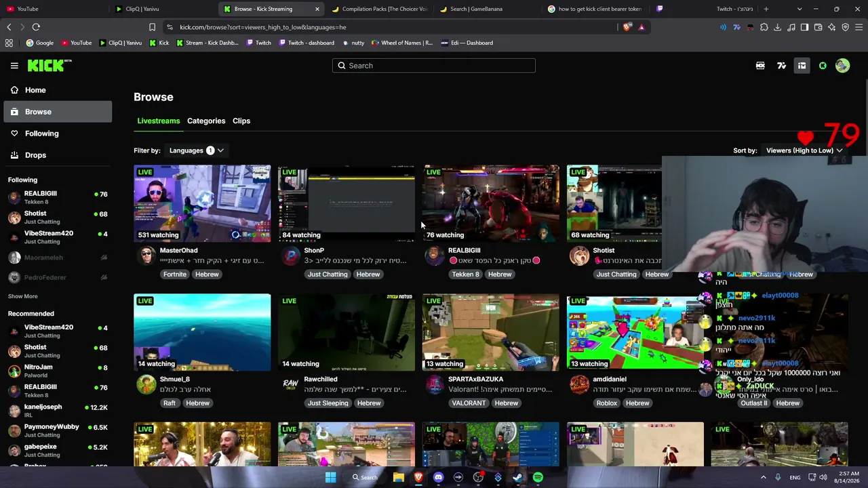
Task: Click the 7TV extension icon in browser toolbar
Action: pos(736,27)
